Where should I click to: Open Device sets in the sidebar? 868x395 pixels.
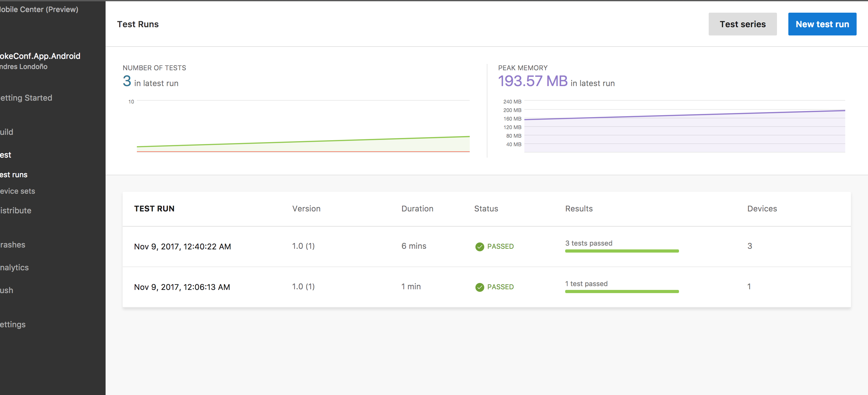pos(17,191)
